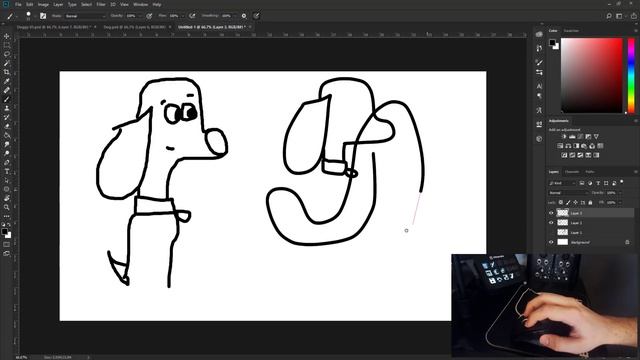Open the Brush Preset picker
The width and height of the screenshot is (640, 360).
coord(29,16)
